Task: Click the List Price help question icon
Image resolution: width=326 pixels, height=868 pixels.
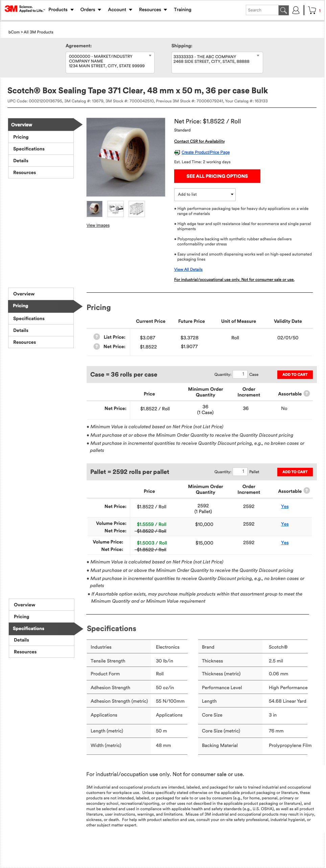Action: 97,337
